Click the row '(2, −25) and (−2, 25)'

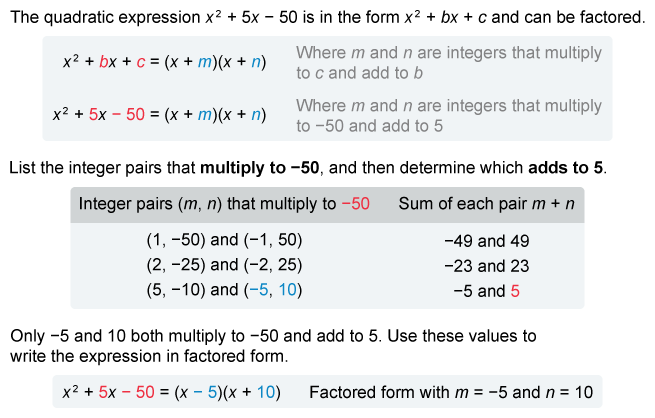(224, 265)
